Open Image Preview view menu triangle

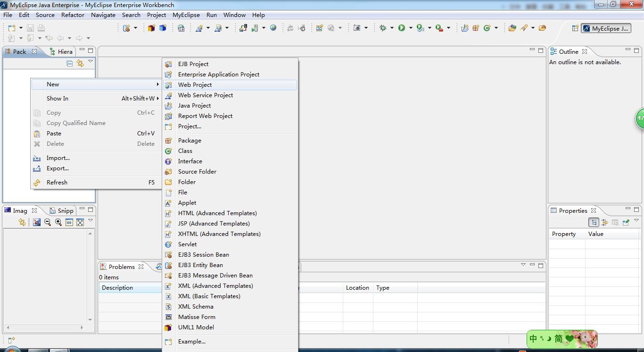pos(91,220)
